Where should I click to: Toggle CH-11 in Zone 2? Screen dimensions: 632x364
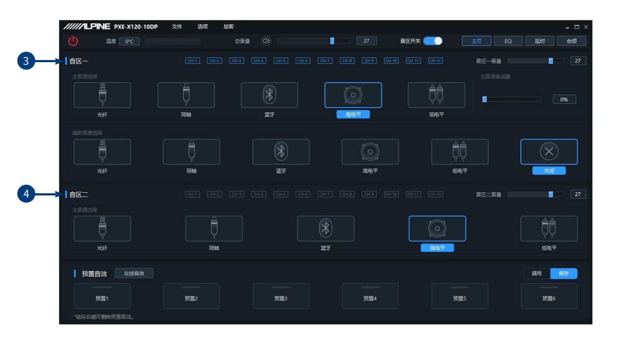pos(413,194)
